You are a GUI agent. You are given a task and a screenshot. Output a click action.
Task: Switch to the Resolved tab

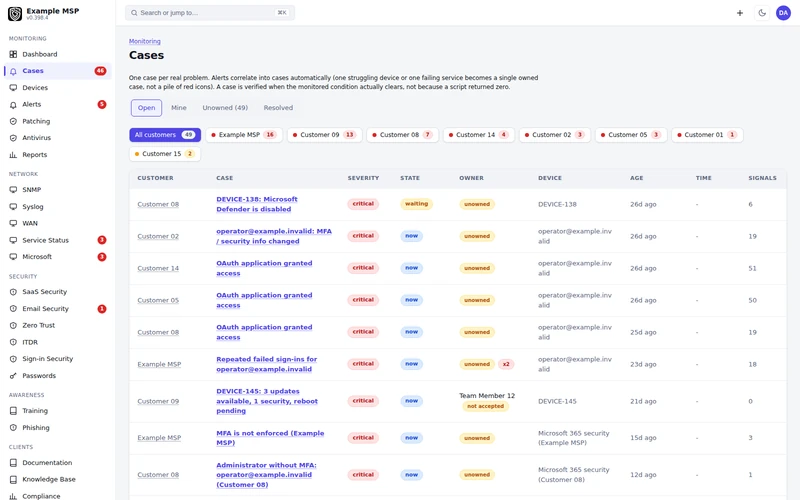[278, 108]
